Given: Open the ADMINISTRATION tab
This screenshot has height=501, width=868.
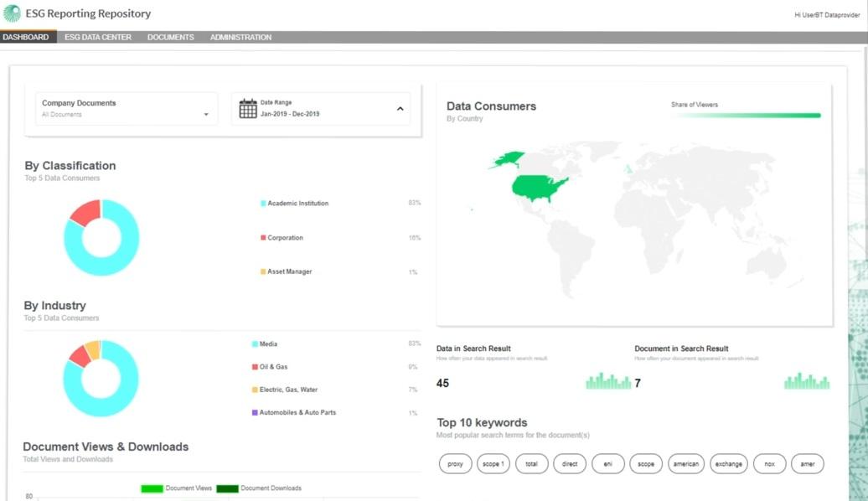Looking at the screenshot, I should [240, 37].
